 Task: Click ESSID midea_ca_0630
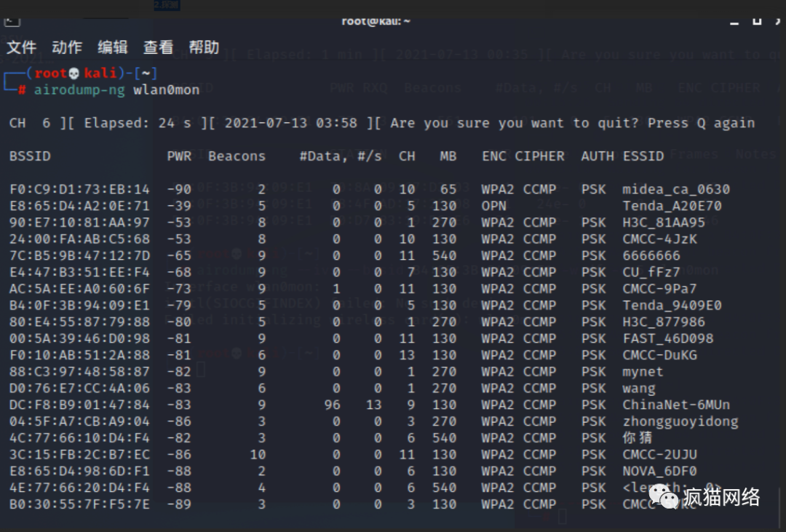point(676,189)
